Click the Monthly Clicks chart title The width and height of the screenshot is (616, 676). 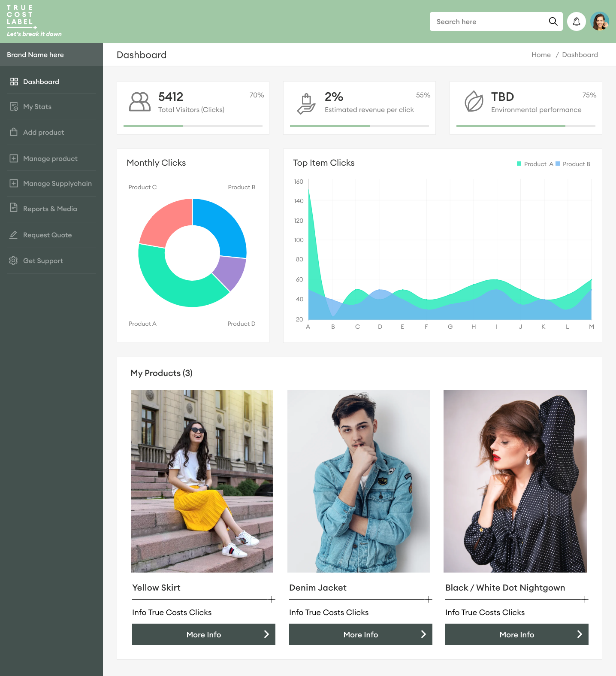pos(156,163)
